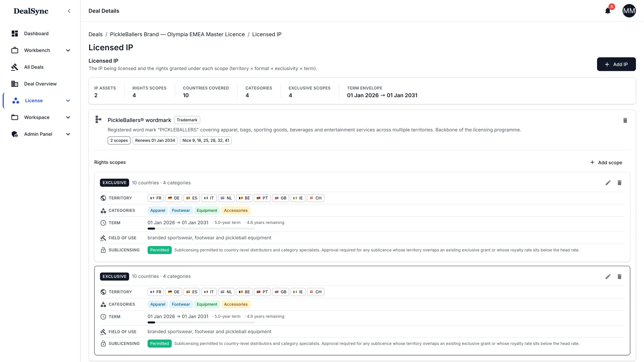Edit the second exclusive rights scope
The height and width of the screenshot is (362, 644).
tap(608, 277)
